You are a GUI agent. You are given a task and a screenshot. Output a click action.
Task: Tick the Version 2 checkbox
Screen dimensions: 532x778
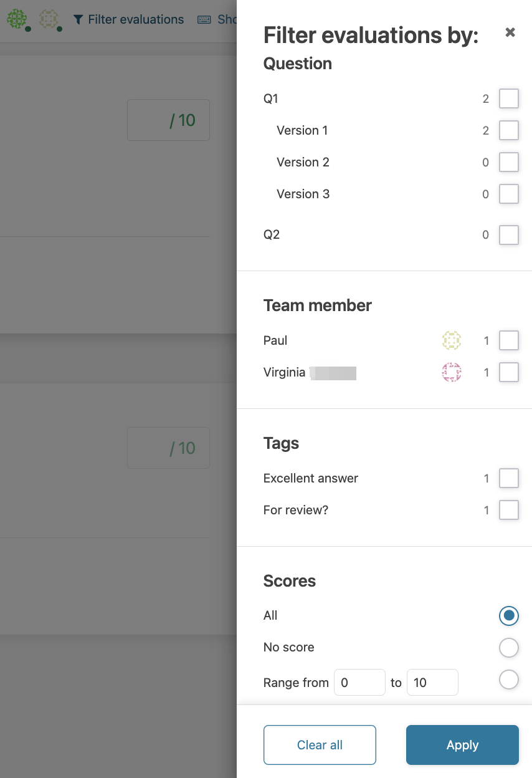pyautogui.click(x=509, y=162)
